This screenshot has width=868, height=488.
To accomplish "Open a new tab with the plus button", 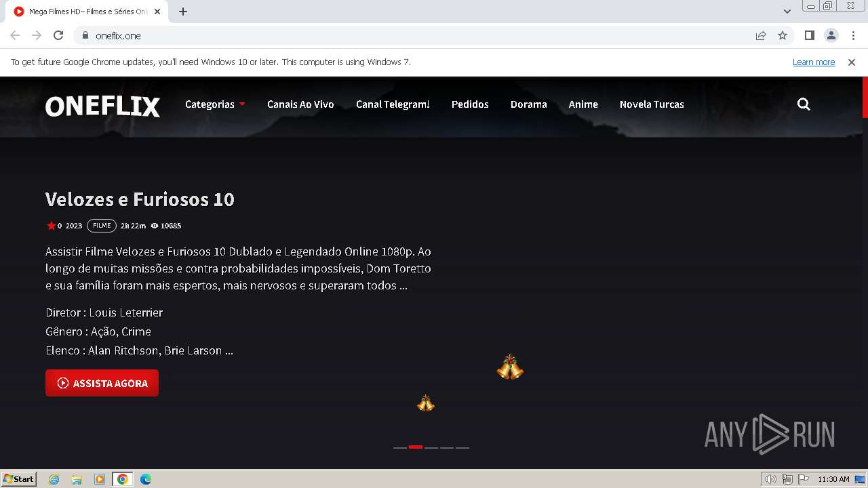I will pos(183,12).
